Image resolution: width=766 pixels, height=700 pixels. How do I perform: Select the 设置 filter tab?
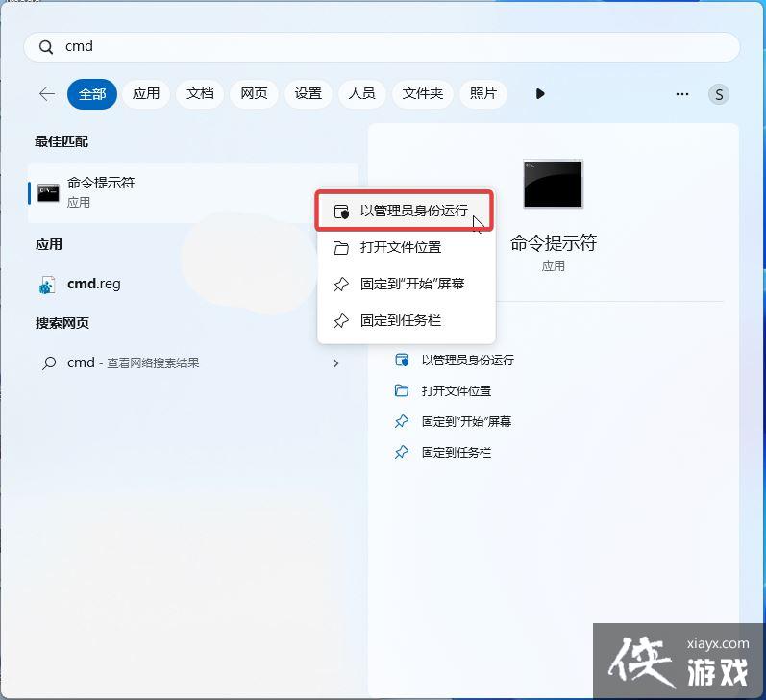(309, 93)
